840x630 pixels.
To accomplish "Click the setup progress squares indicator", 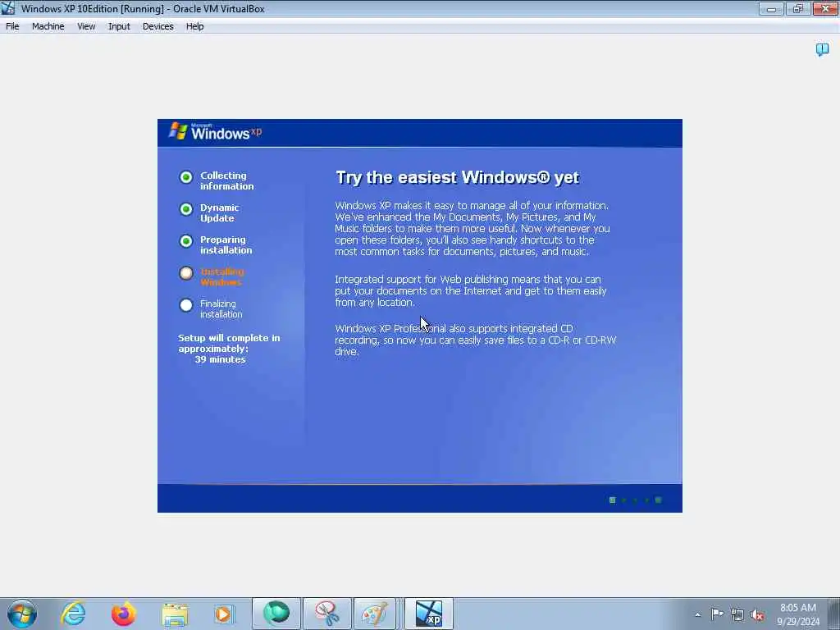I will point(636,500).
